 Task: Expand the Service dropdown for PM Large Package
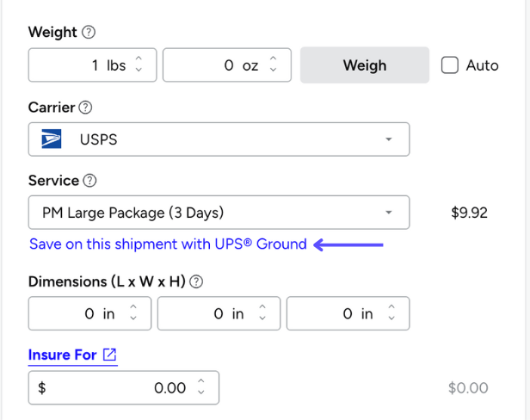[x=219, y=213]
